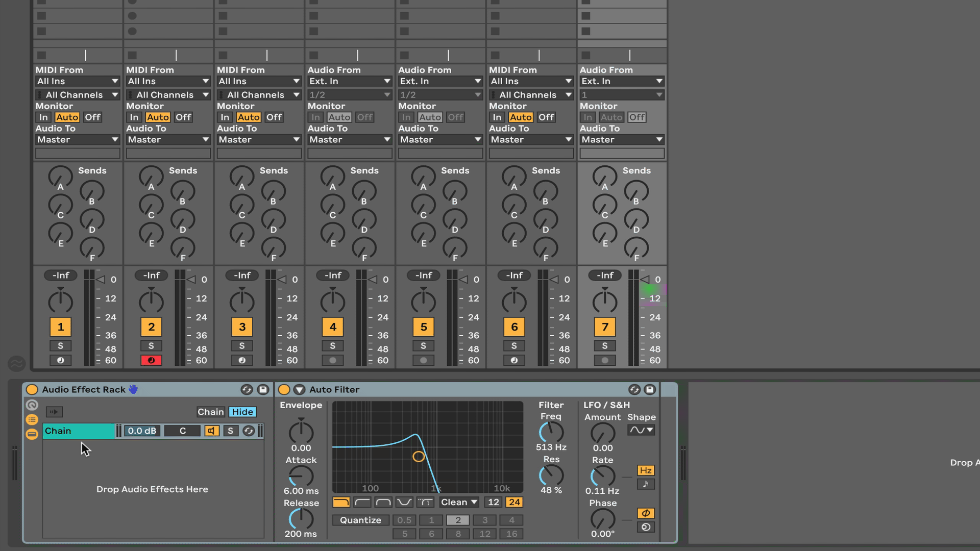Collapse the Auto Filter device triangle
Image resolution: width=980 pixels, height=551 pixels.
[x=300, y=390]
